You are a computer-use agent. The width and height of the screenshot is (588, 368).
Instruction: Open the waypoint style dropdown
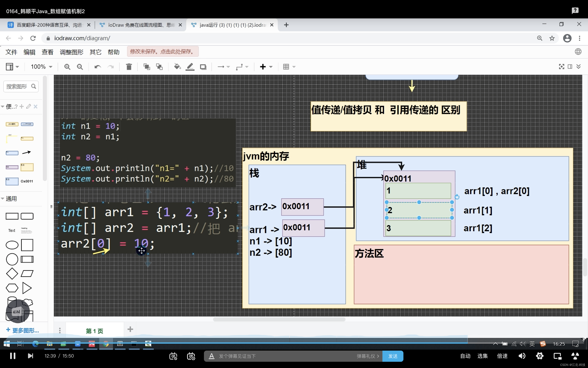pyautogui.click(x=242, y=67)
